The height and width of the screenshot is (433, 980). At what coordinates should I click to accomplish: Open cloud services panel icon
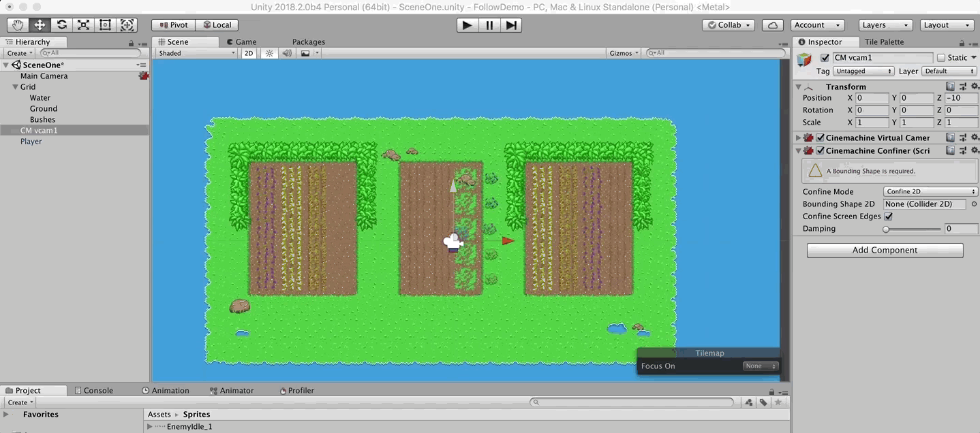pos(772,25)
